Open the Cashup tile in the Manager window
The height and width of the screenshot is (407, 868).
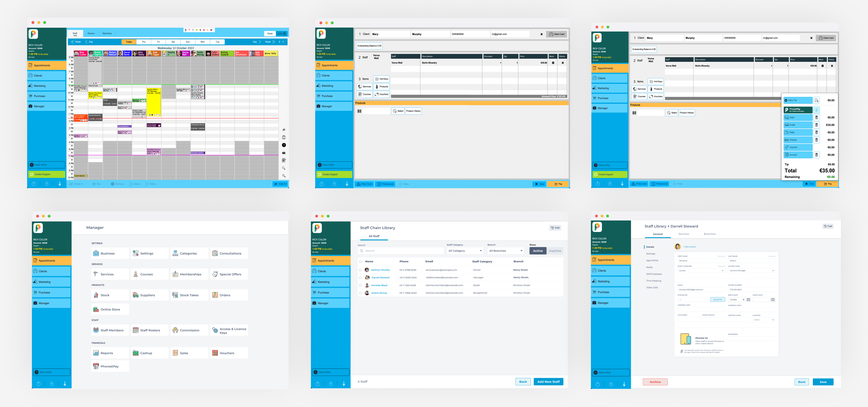click(150, 353)
